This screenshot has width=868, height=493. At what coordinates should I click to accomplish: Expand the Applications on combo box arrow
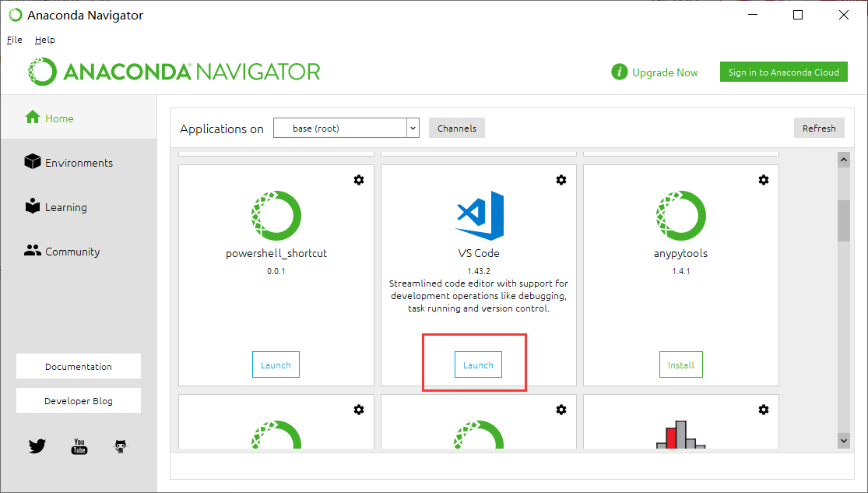pyautogui.click(x=413, y=128)
